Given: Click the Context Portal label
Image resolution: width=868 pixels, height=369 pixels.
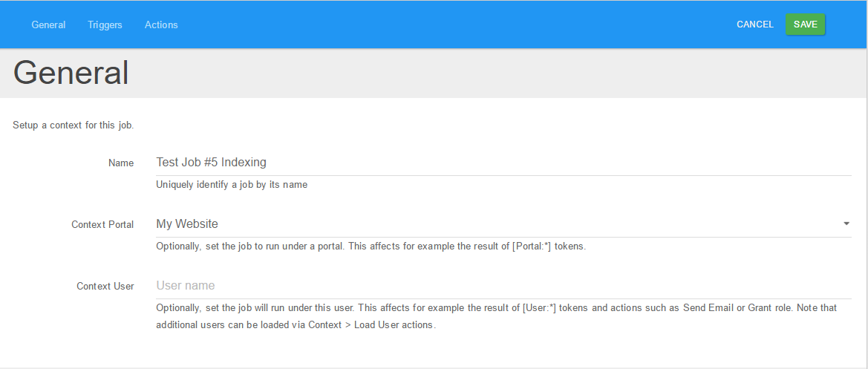Looking at the screenshot, I should (x=102, y=225).
